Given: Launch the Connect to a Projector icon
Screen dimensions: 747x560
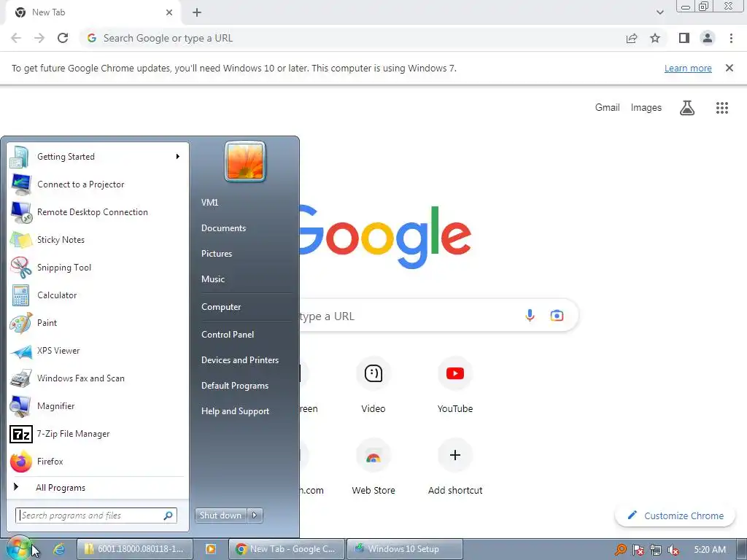Looking at the screenshot, I should tap(20, 184).
